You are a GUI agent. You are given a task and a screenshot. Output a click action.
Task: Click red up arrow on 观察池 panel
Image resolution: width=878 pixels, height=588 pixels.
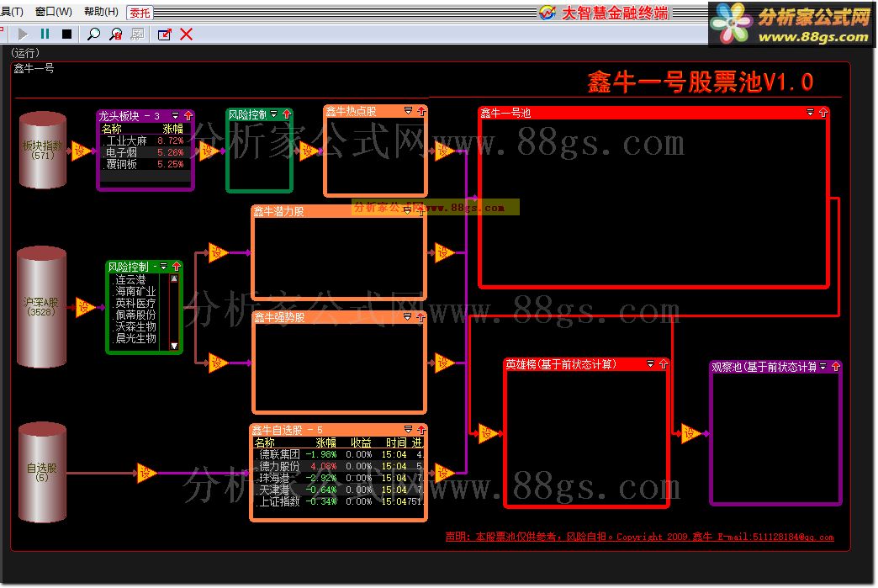836,367
